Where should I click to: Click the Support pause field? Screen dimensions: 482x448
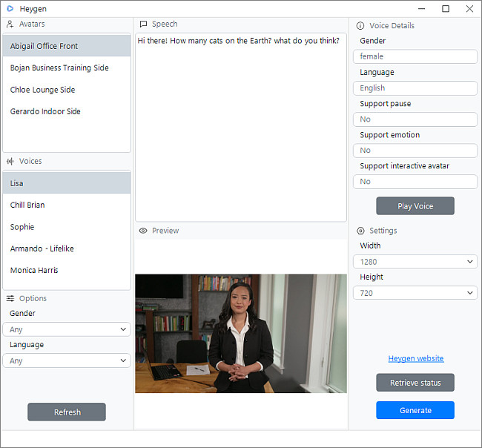tap(415, 119)
